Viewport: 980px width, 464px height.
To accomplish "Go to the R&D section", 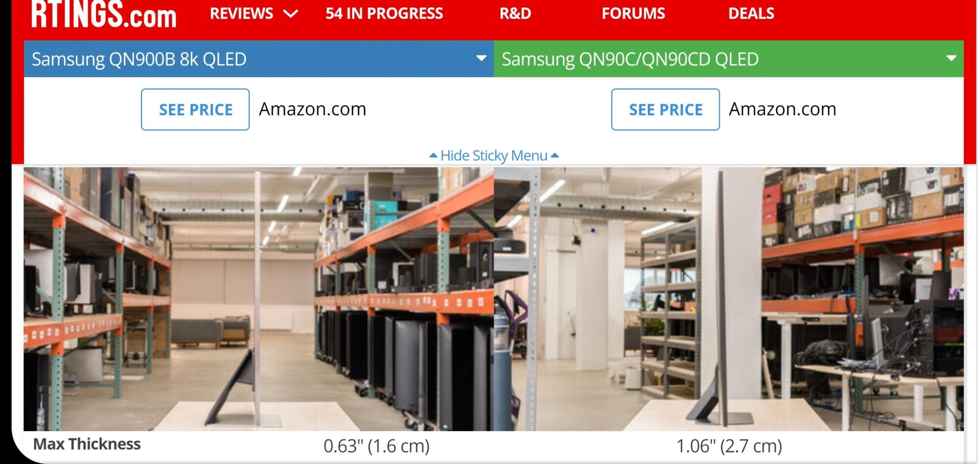I will pyautogui.click(x=515, y=13).
